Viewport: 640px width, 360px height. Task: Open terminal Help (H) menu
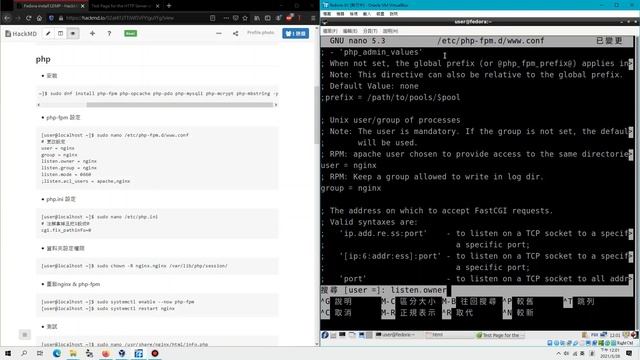coord(390,31)
